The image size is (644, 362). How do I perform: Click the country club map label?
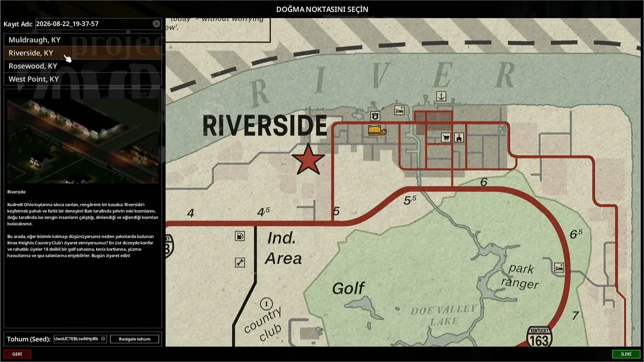tap(263, 325)
